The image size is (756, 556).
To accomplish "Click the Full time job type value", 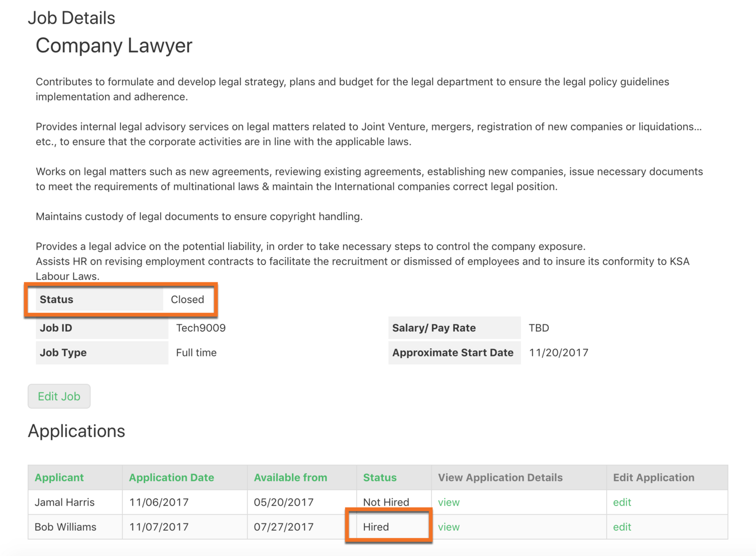I will pos(196,352).
